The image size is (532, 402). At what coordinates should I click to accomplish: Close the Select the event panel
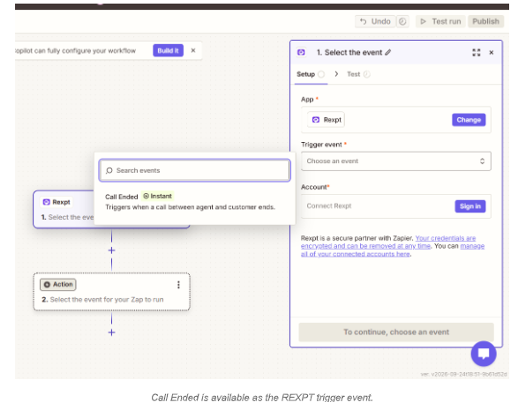point(491,53)
